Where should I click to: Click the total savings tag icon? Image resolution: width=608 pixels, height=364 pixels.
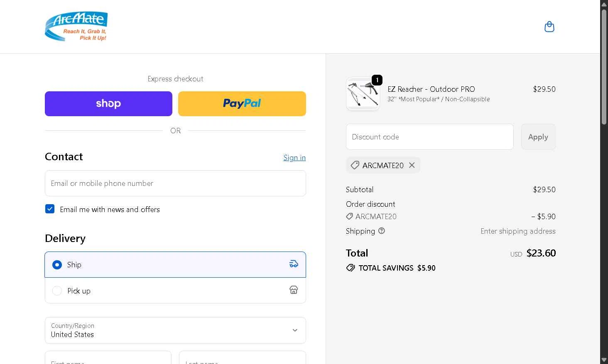351,268
